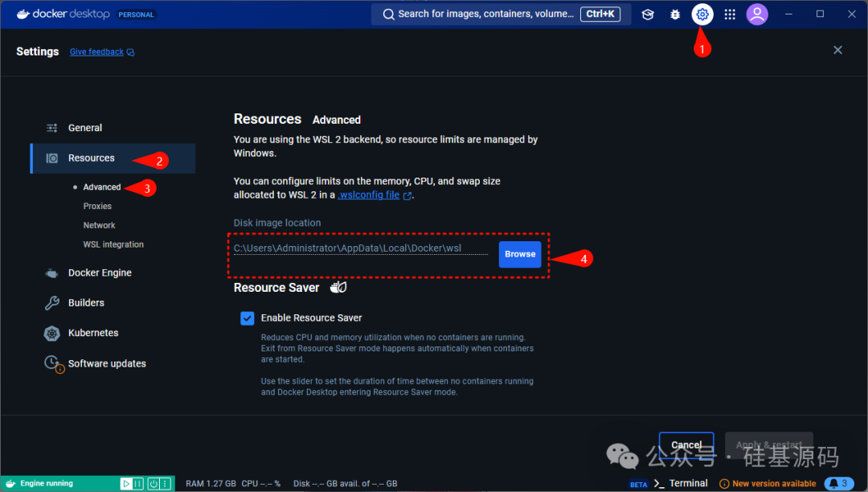Click the Builders wrench icon
This screenshot has height=492, width=868.
[51, 303]
